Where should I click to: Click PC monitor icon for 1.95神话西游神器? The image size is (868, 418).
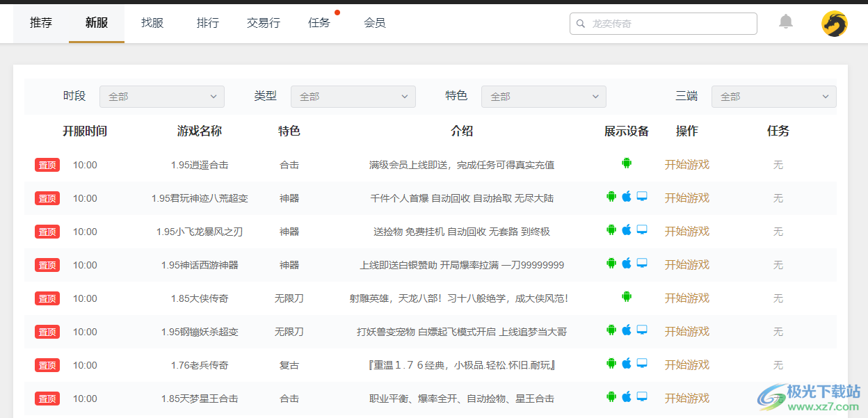[642, 264]
